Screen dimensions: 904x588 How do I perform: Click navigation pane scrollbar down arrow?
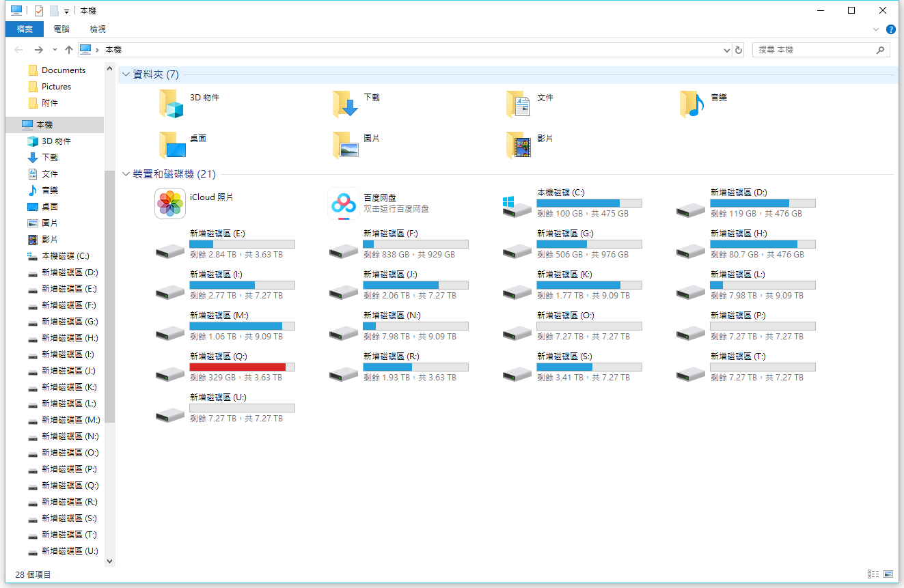click(x=109, y=561)
